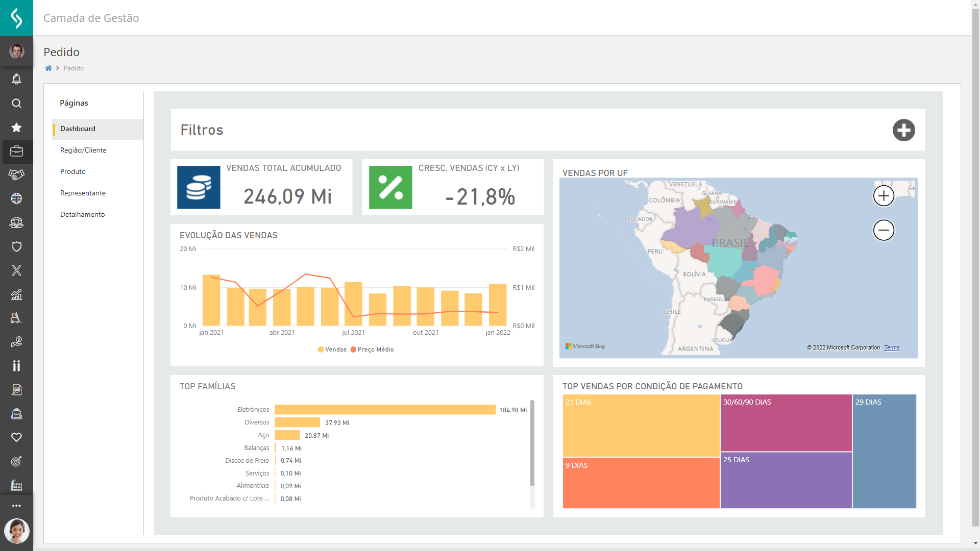This screenshot has height=551, width=980.
Task: Click the notifications bell icon
Action: pyautogui.click(x=16, y=79)
